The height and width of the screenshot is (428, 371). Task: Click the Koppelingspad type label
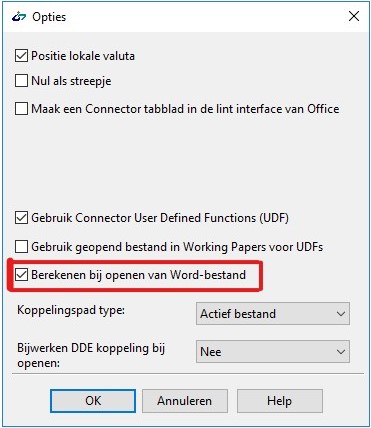pyautogui.click(x=71, y=310)
